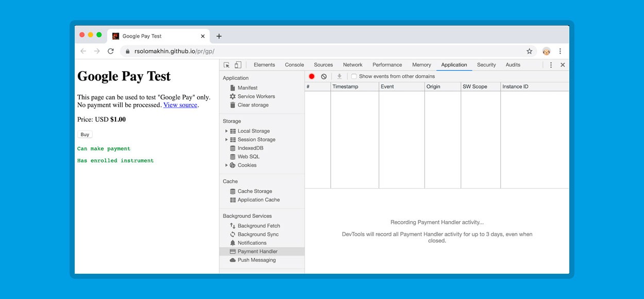Open Push Messaging background service
This screenshot has height=299, width=644.
[257, 260]
